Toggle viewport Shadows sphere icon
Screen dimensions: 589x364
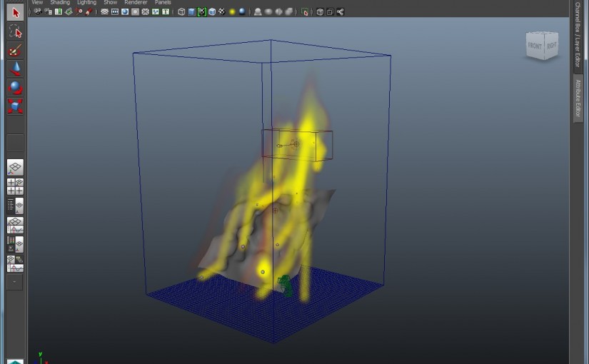tap(242, 11)
